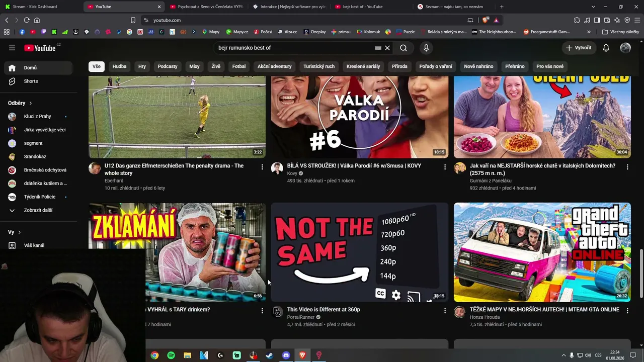Switch to the Seznam browser tab
The image size is (644, 362).
coord(454,7)
